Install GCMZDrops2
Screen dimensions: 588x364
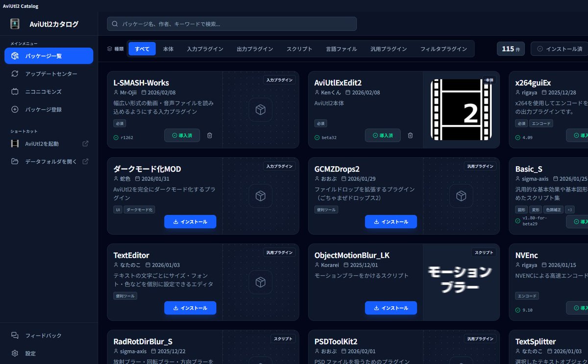(x=391, y=221)
